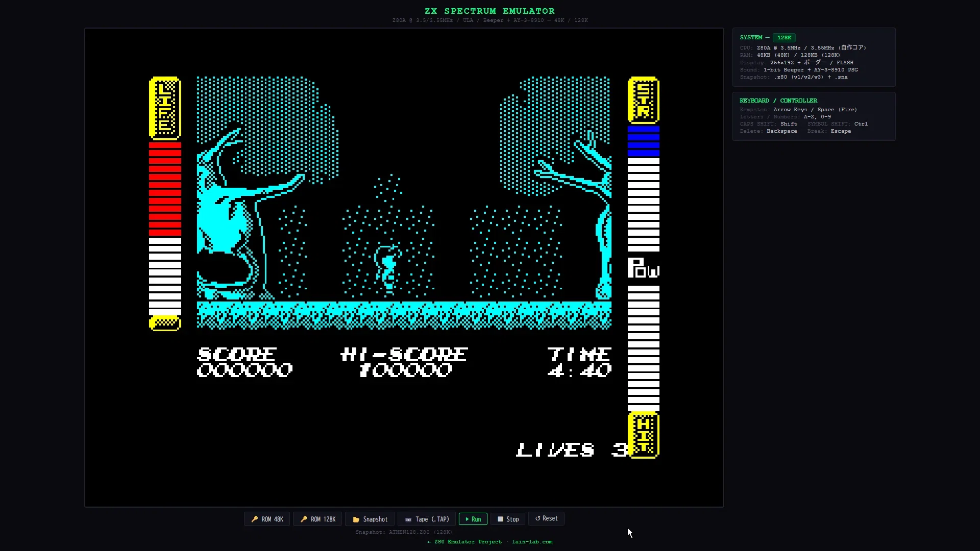
Task: Load the ROM 48K file
Action: click(267, 519)
